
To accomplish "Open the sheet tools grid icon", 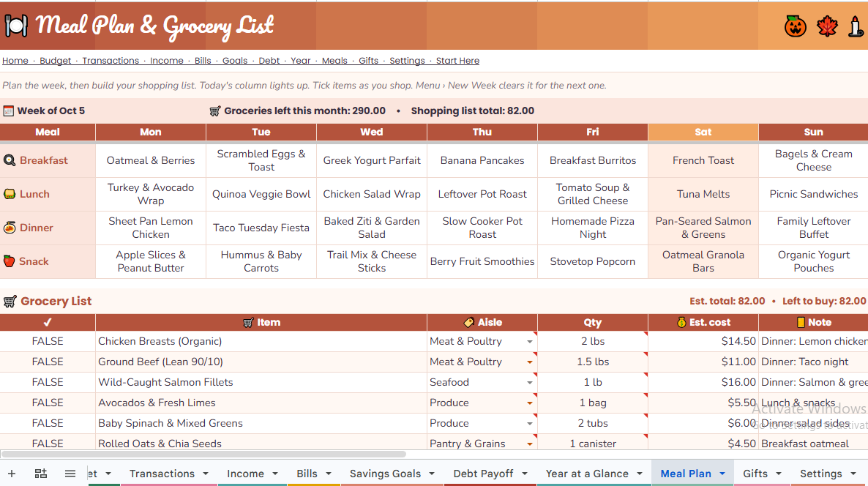I will (41, 474).
